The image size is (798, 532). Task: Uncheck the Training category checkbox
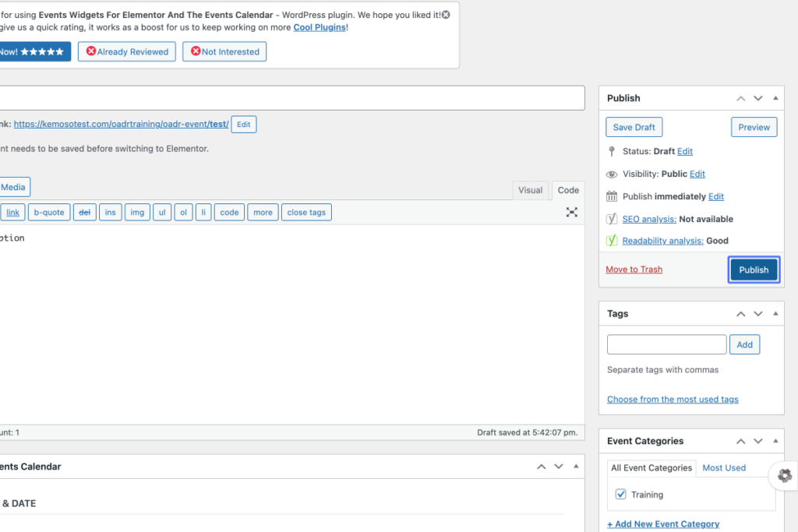click(621, 495)
